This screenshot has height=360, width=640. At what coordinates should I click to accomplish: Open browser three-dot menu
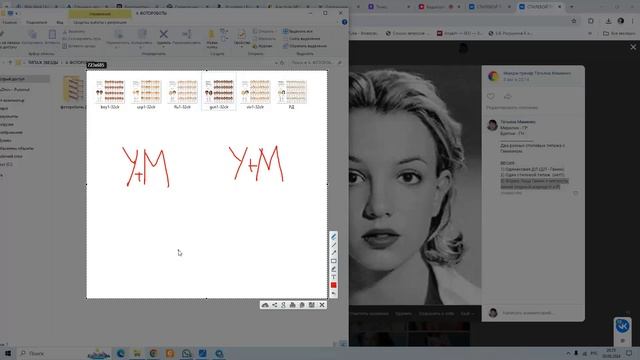pos(633,21)
